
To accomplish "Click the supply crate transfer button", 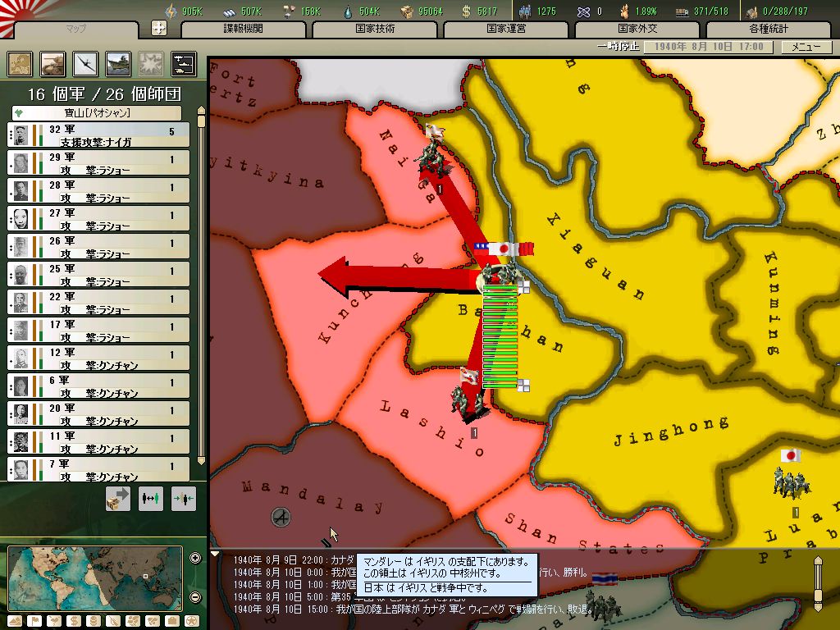I will [118, 498].
